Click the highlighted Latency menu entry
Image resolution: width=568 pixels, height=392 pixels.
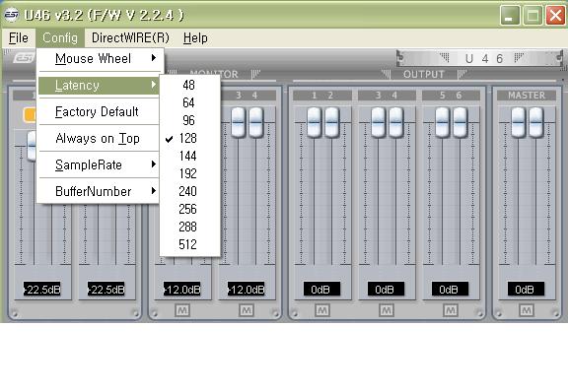pyautogui.click(x=99, y=86)
